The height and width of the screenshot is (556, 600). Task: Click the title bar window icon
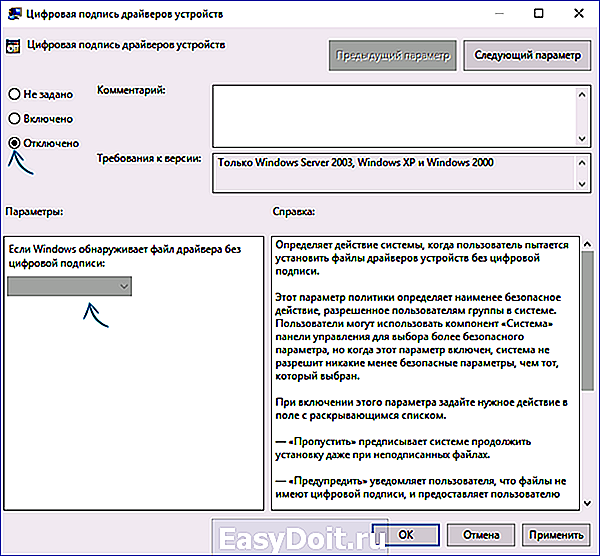tap(15, 14)
